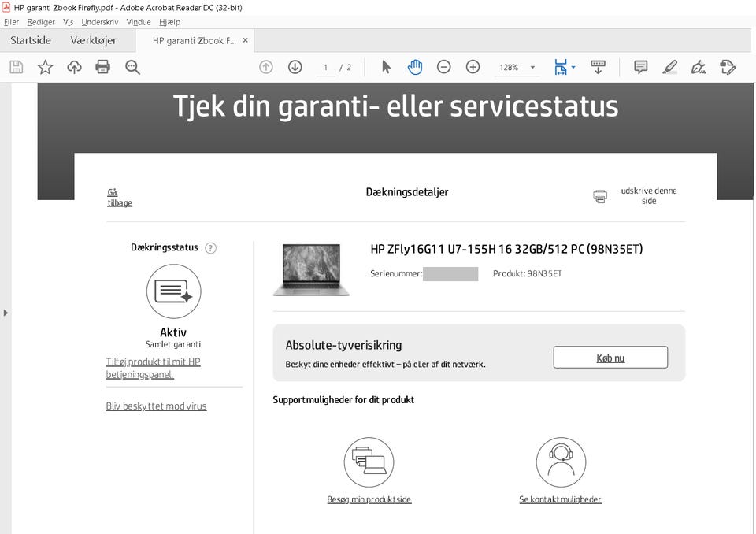The height and width of the screenshot is (534, 756).
Task: Open Tilføj produkt til mit HP betjeningspanel link
Action: pyautogui.click(x=154, y=368)
